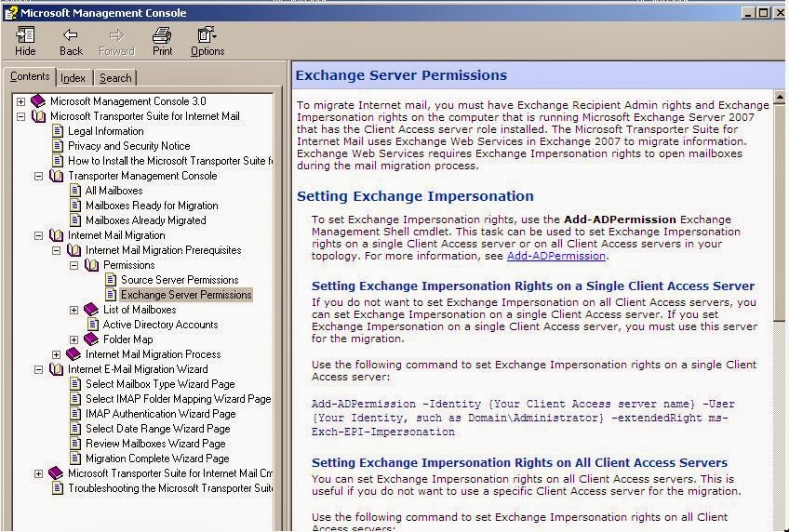This screenshot has height=532, width=789.
Task: Open Source Server Permissions topic
Action: pyautogui.click(x=180, y=280)
